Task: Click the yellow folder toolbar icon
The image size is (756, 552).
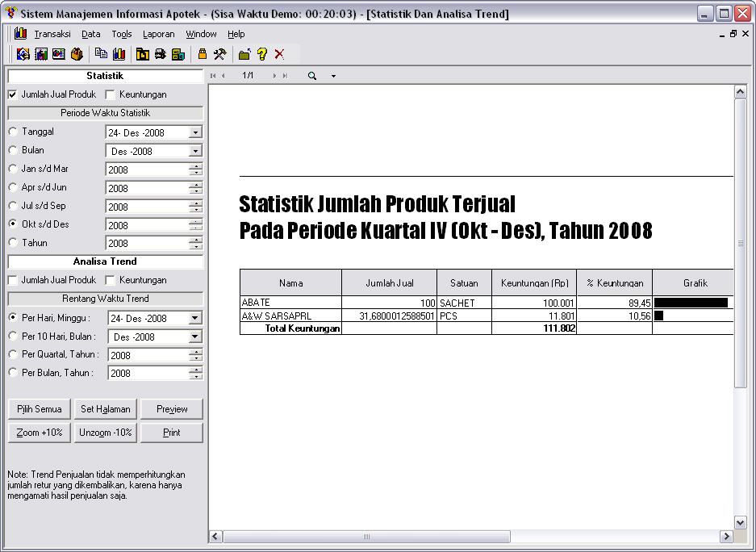Action: pyautogui.click(x=143, y=54)
